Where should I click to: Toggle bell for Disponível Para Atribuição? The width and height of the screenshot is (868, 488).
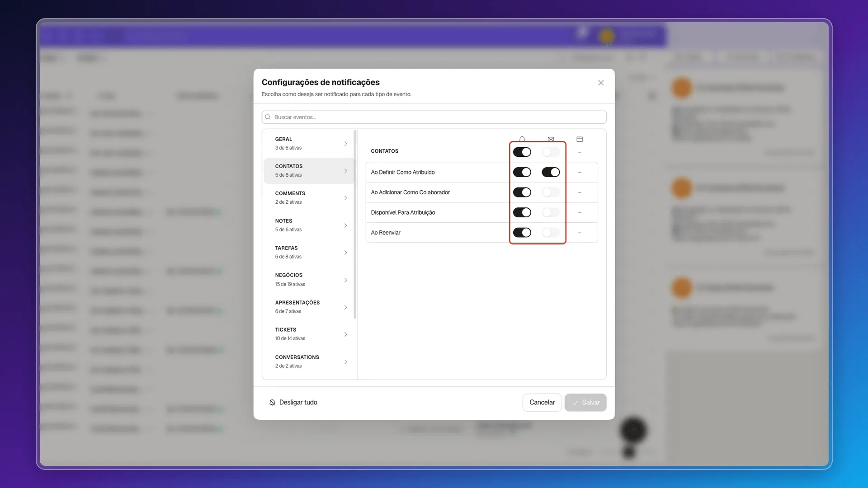522,212
